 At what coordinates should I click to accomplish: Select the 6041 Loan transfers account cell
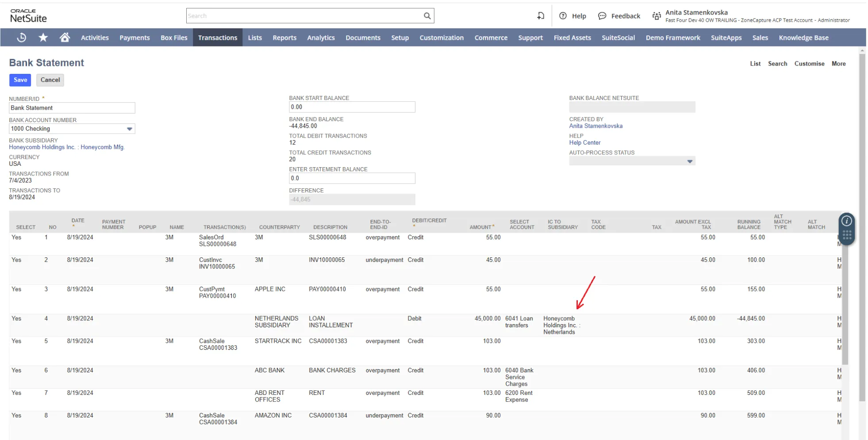pos(519,322)
